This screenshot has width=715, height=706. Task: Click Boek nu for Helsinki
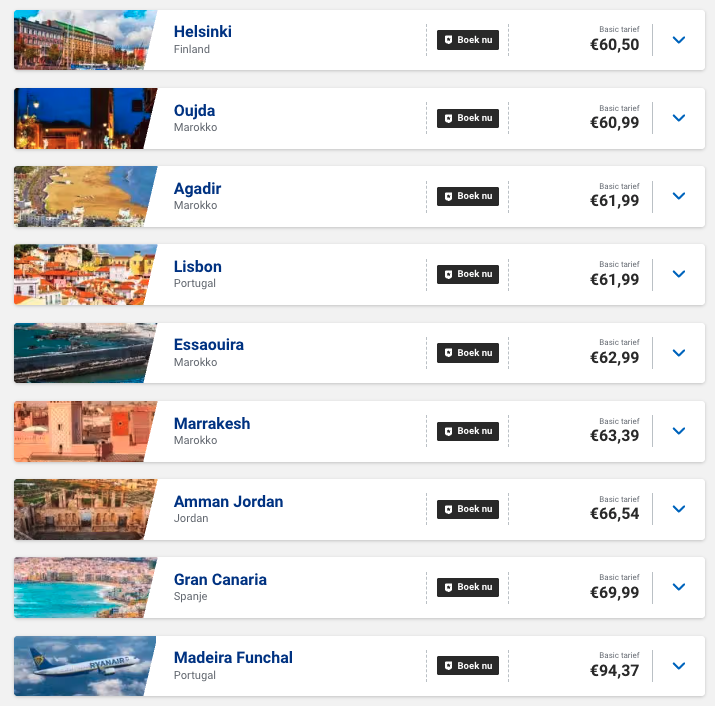coord(467,40)
